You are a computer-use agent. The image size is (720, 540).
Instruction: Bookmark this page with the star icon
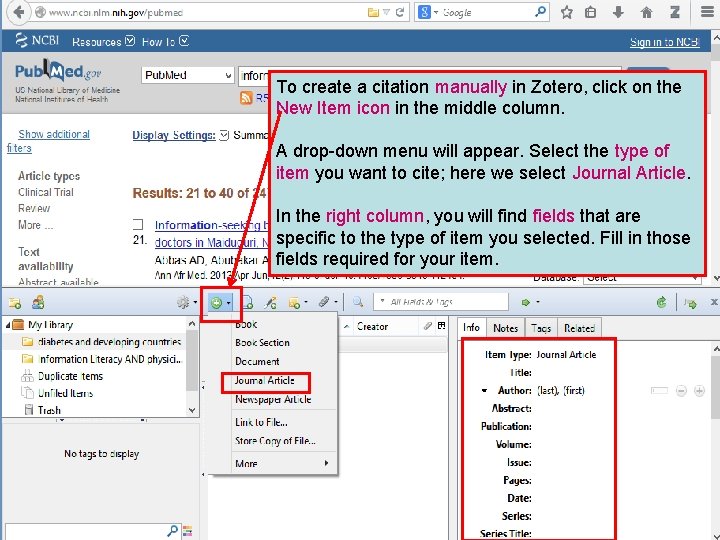point(567,12)
